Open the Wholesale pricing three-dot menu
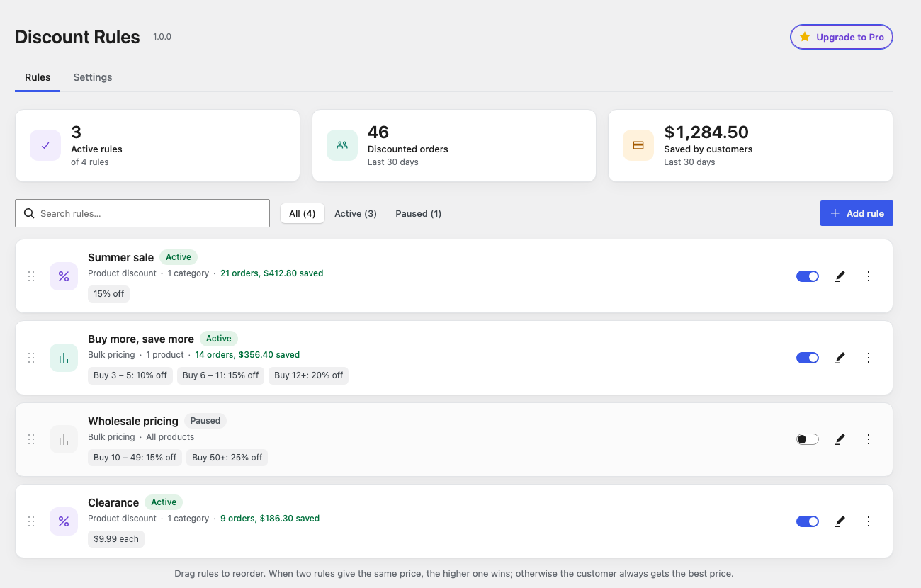921x588 pixels. [869, 439]
